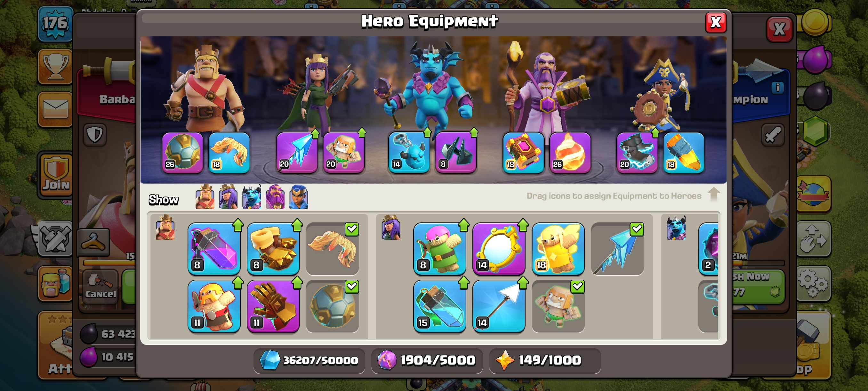Choose the level 8 Rage Vial equipment
868x391 pixels.
pyautogui.click(x=214, y=249)
